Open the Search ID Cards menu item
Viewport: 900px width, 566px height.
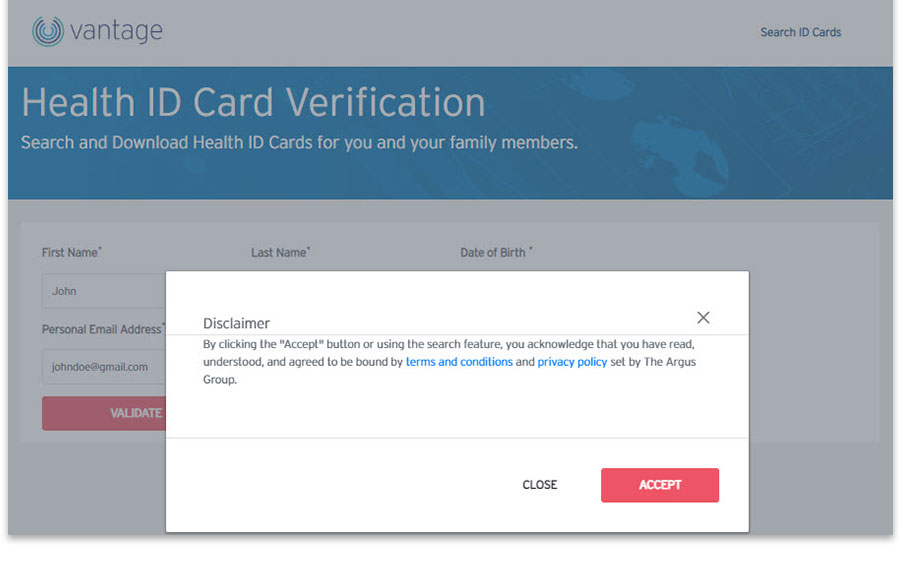pos(801,32)
